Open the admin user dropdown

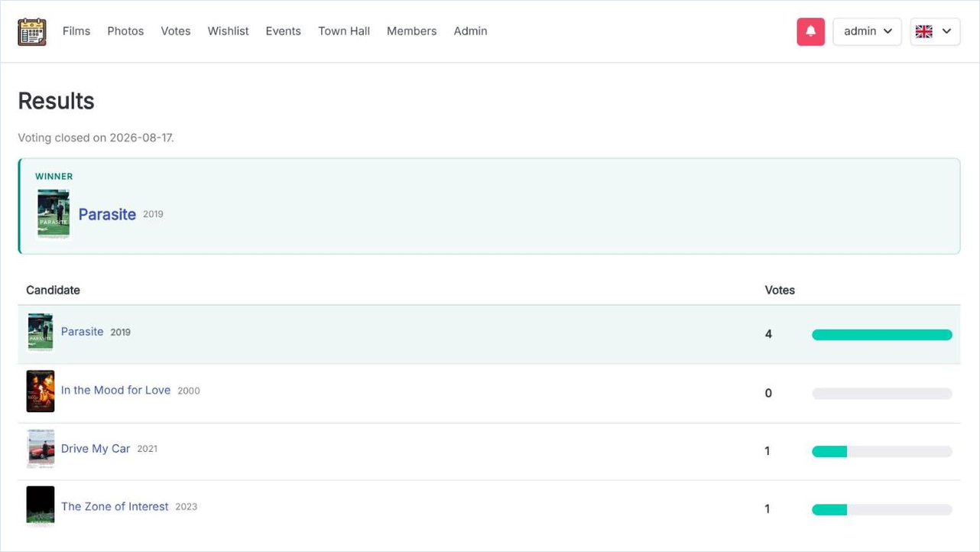point(867,31)
